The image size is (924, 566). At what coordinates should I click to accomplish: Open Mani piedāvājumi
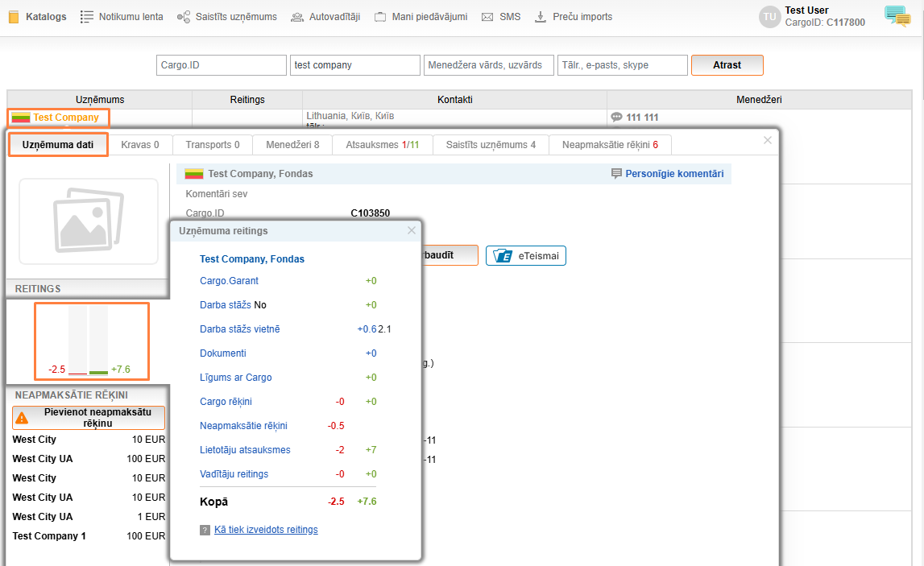pyautogui.click(x=421, y=17)
